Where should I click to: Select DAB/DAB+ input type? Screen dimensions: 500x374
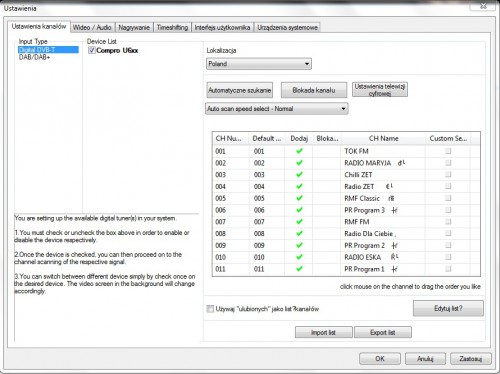tap(34, 57)
